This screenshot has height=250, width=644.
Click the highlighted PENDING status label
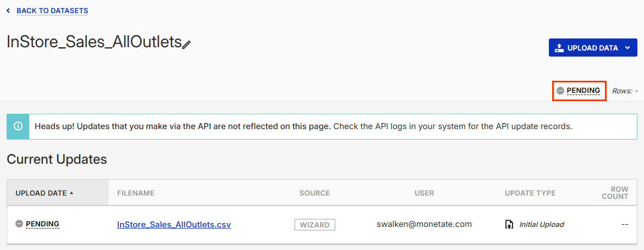pos(583,91)
